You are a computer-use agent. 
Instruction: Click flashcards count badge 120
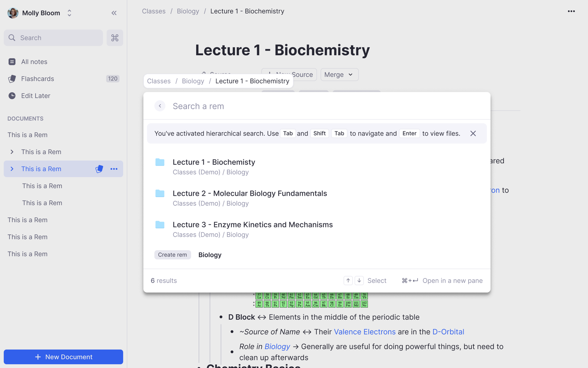click(112, 79)
